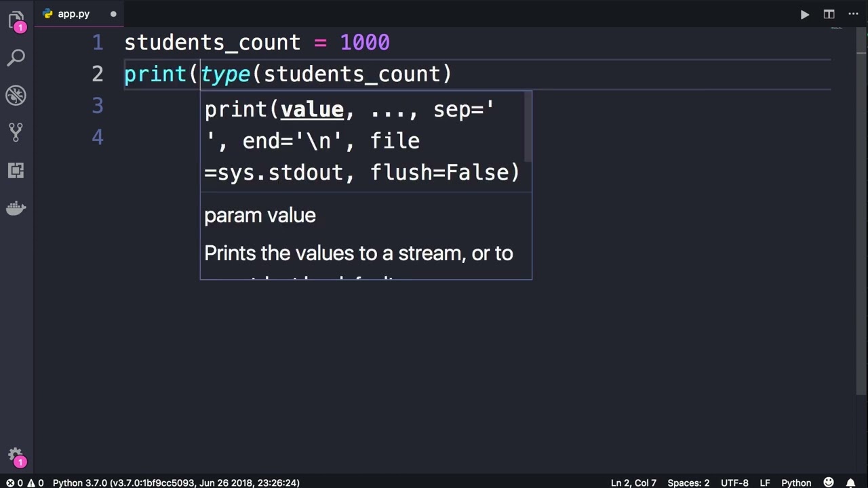The width and height of the screenshot is (868, 488).
Task: Close the app.py tab via unsaved dot
Action: tap(113, 14)
